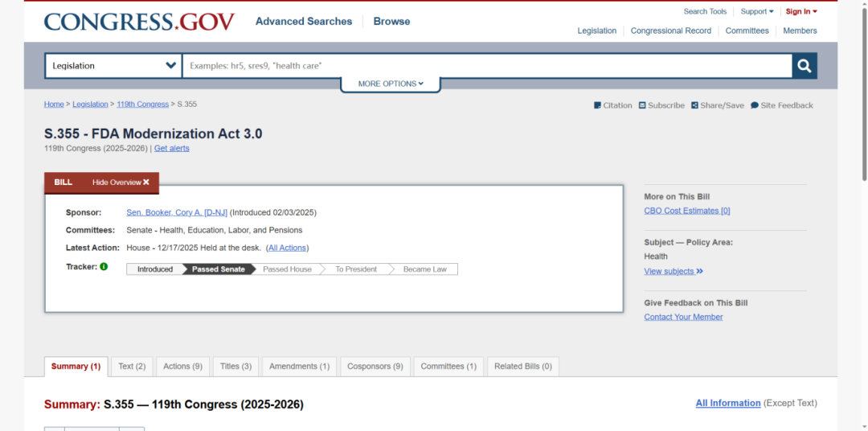Click the Get alerts link
The height and width of the screenshot is (431, 868).
coord(171,149)
